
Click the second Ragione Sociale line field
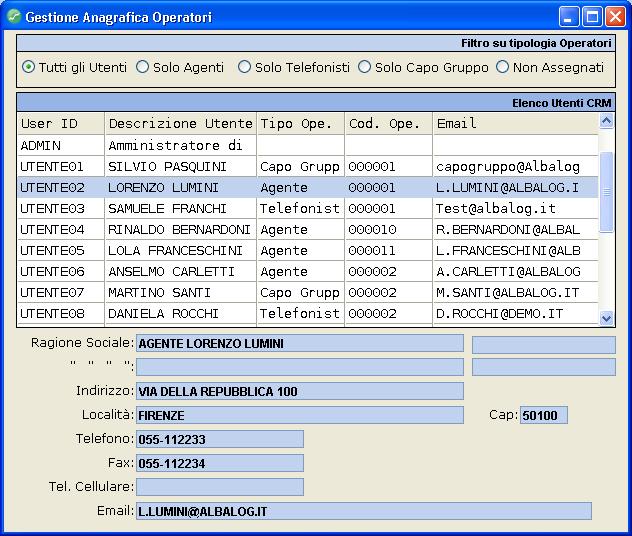click(x=300, y=367)
